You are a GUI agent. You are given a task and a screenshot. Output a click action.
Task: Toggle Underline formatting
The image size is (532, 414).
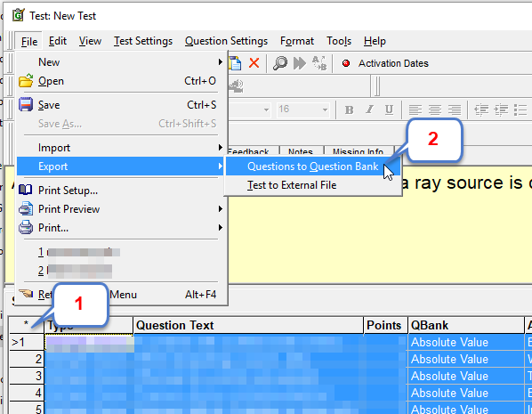click(389, 110)
